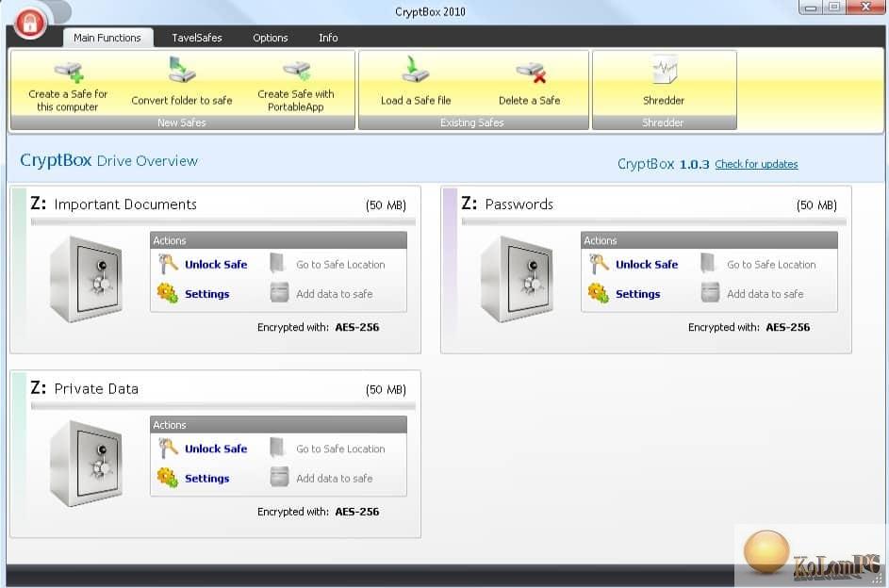The width and height of the screenshot is (889, 588).
Task: Click Go to Safe Location icon in Passwords
Action: [708, 264]
